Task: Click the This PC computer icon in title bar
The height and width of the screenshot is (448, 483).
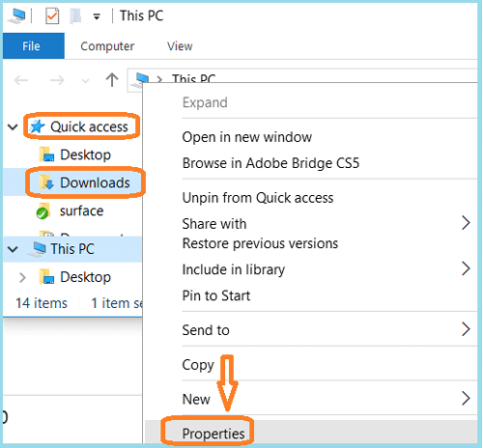Action: pos(16,15)
